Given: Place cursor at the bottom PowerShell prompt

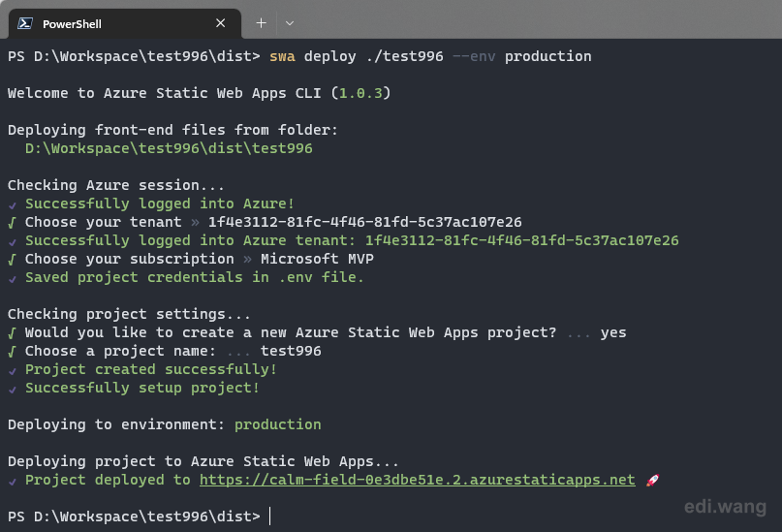Looking at the screenshot, I should pos(269,516).
